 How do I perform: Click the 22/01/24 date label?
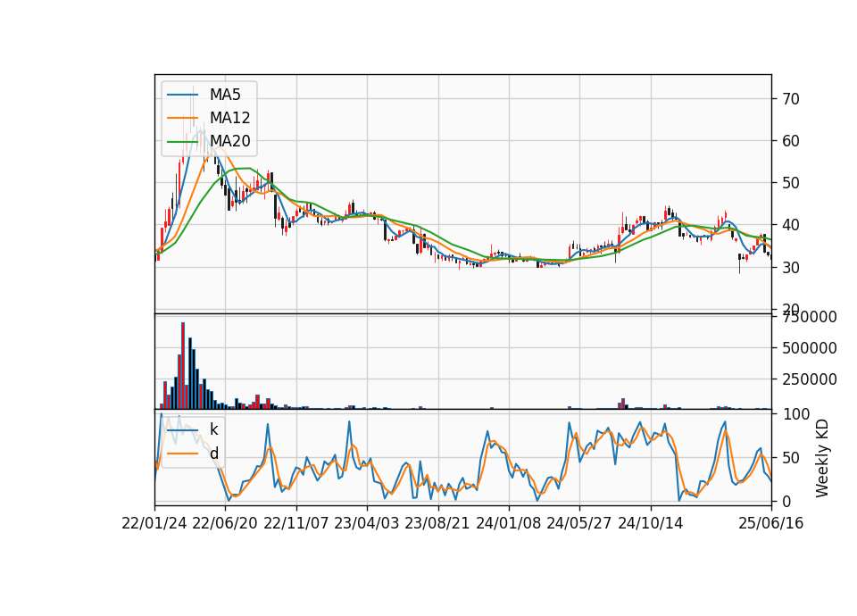point(154,523)
